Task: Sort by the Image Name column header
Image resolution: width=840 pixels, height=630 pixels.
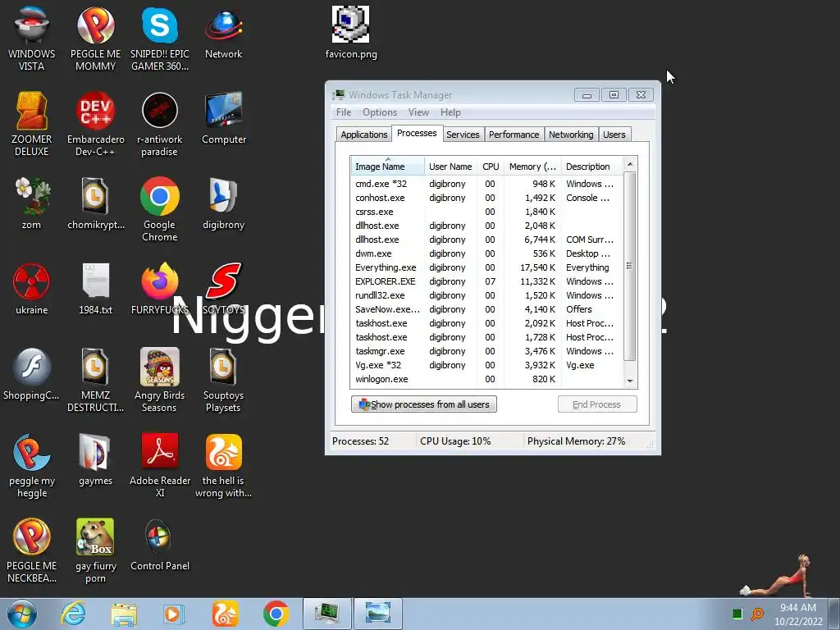Action: pos(387,166)
